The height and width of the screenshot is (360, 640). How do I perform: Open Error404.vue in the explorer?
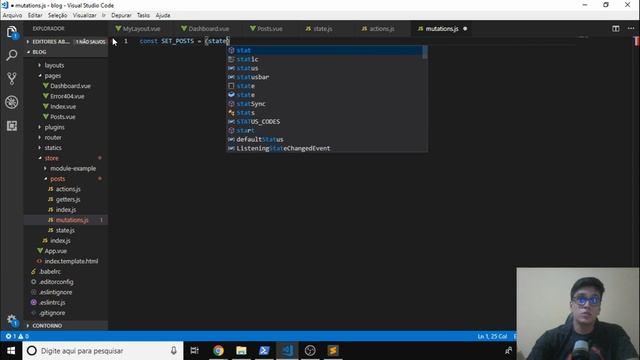pyautogui.click(x=67, y=96)
